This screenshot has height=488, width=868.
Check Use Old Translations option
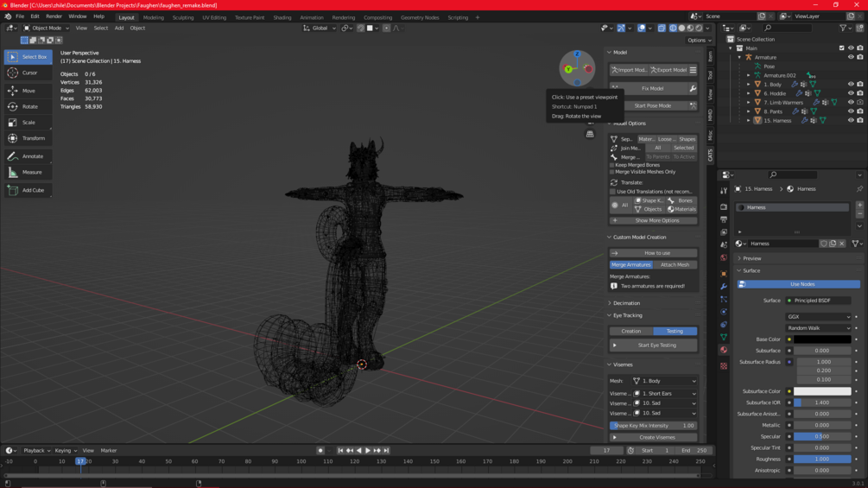[612, 192]
